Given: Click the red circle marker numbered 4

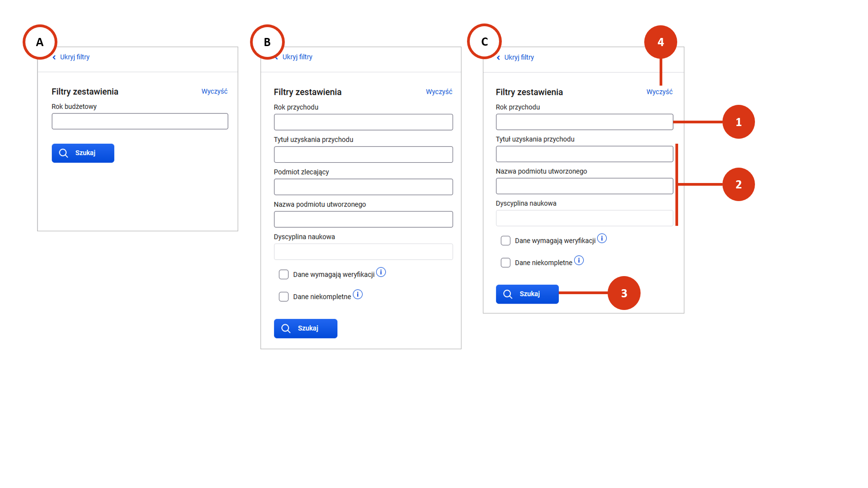Looking at the screenshot, I should coord(660,42).
